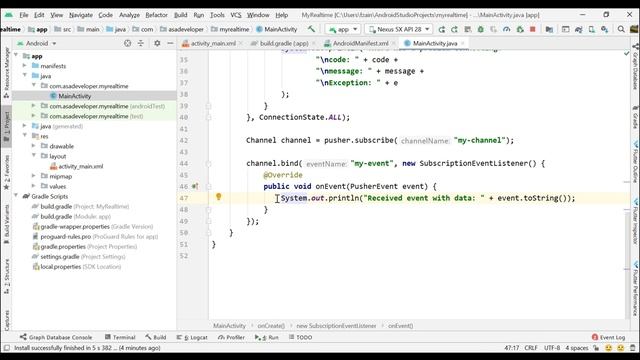Toggle the Build Variants side panel
The height and width of the screenshot is (360, 640).
(6, 224)
